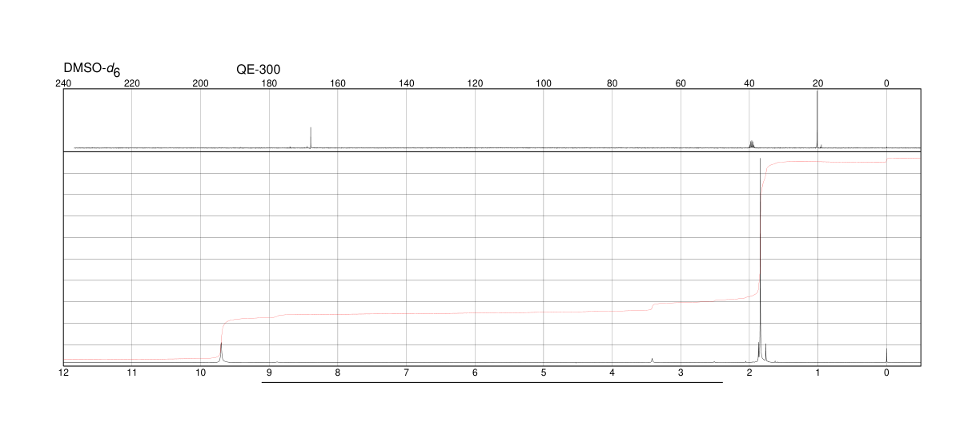Pick the 11 ppm label on proton axis

pyautogui.click(x=132, y=373)
